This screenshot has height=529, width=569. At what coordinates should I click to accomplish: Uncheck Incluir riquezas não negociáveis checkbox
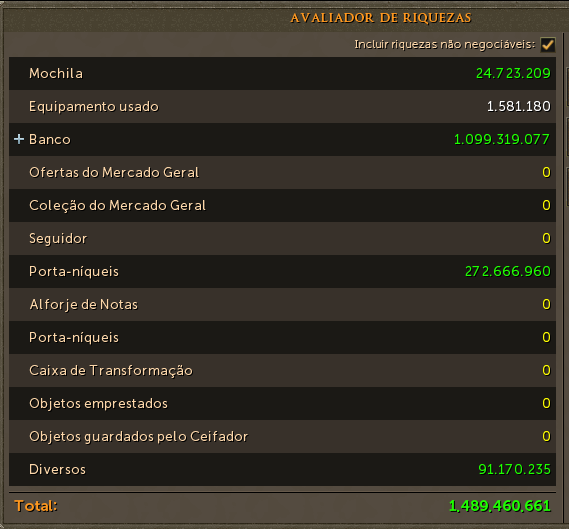[x=547, y=45]
